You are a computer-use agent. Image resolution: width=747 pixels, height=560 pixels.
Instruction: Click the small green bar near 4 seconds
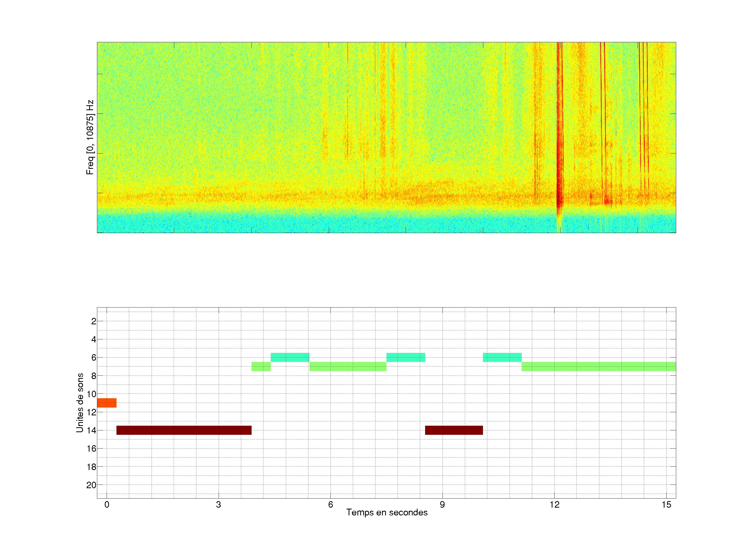(261, 366)
